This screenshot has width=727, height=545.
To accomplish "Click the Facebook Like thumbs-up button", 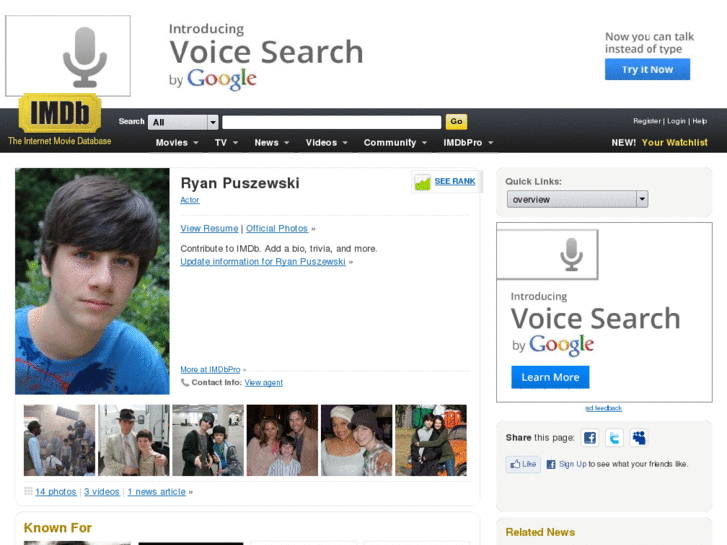I will click(x=523, y=464).
